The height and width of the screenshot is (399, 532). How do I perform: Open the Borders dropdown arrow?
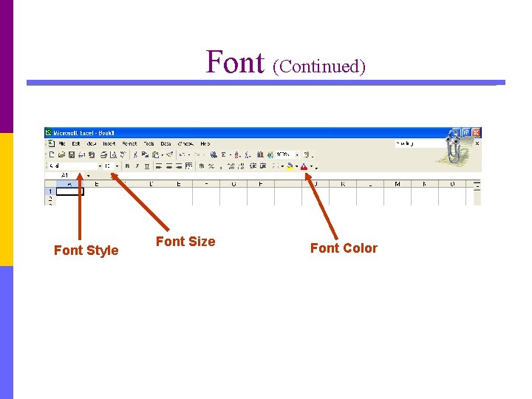pos(282,166)
